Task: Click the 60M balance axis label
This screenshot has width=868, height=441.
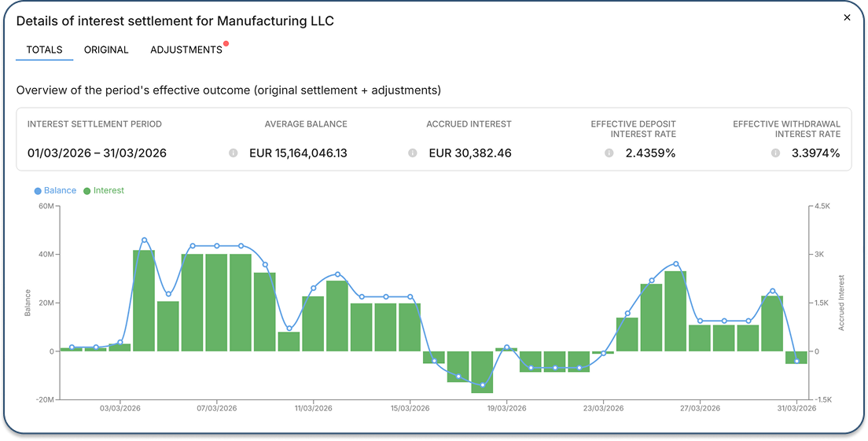Action: pos(46,206)
